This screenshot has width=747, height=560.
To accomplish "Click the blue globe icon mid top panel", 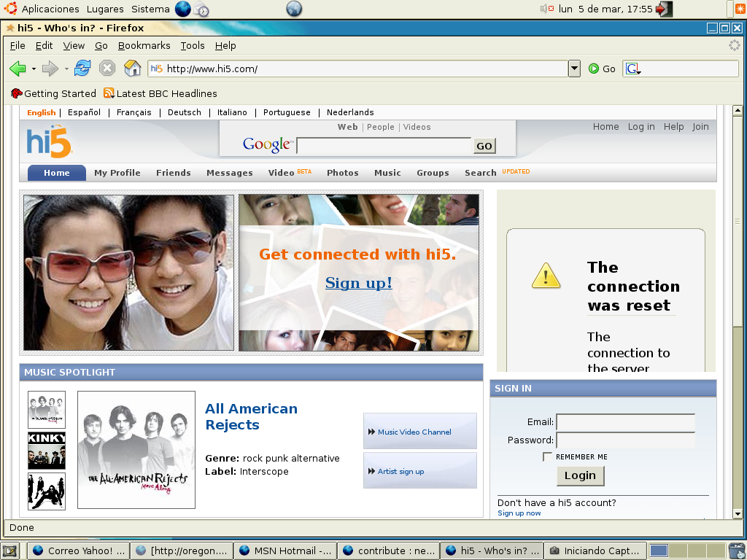I will pyautogui.click(x=294, y=9).
